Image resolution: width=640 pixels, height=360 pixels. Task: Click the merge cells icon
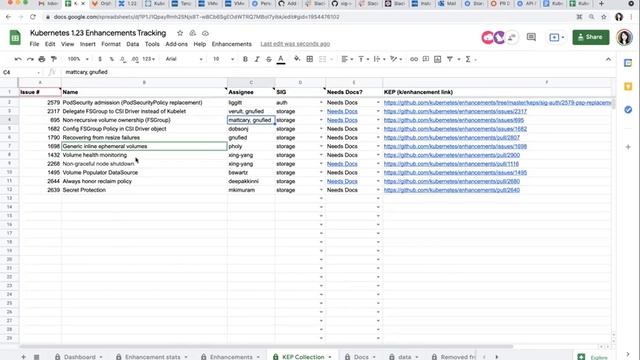(x=322, y=59)
